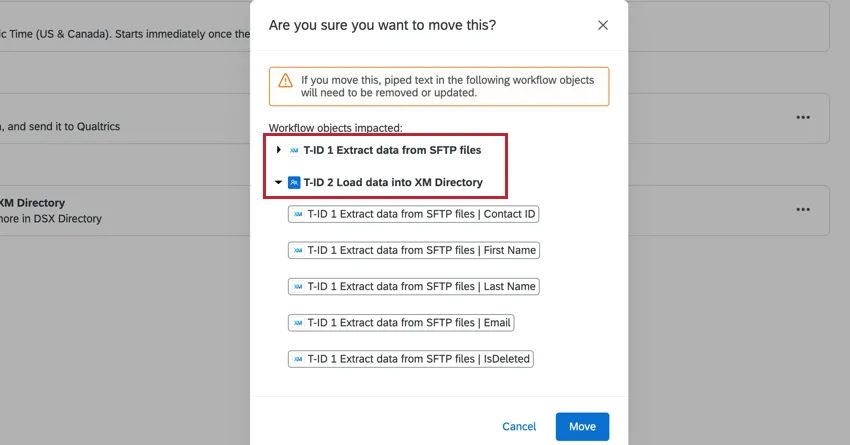Open the three-dots menu of the upper task
Image resolution: width=850 pixels, height=445 pixels.
tap(802, 117)
